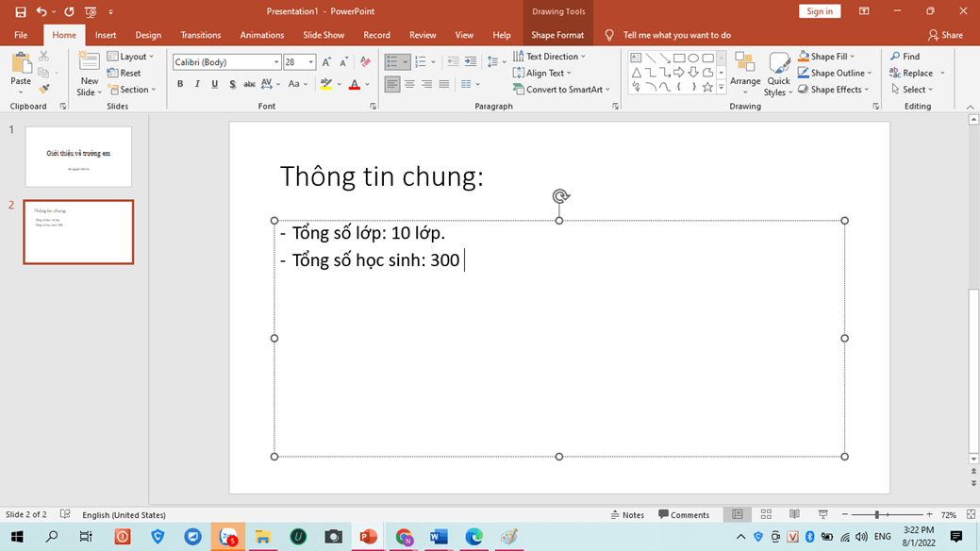Adjust the zoom slider in status bar

point(876,515)
